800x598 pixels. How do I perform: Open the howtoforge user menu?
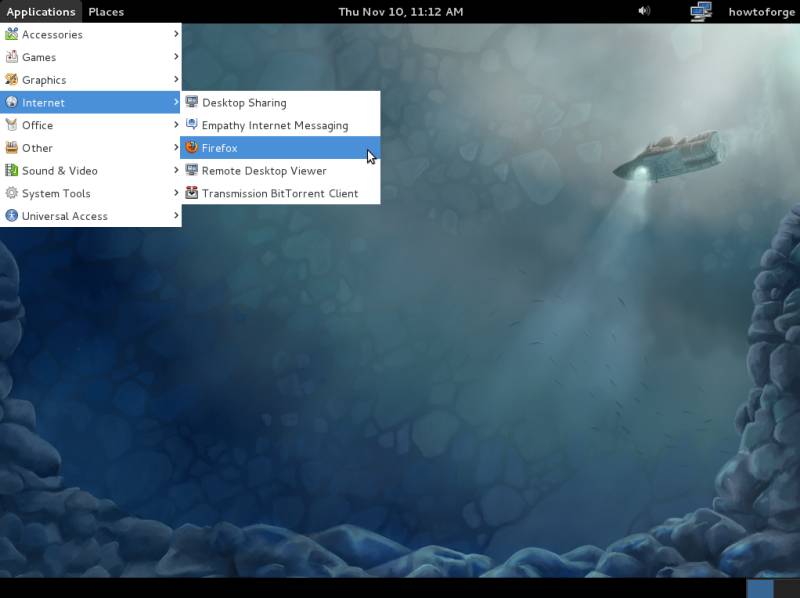tap(761, 11)
